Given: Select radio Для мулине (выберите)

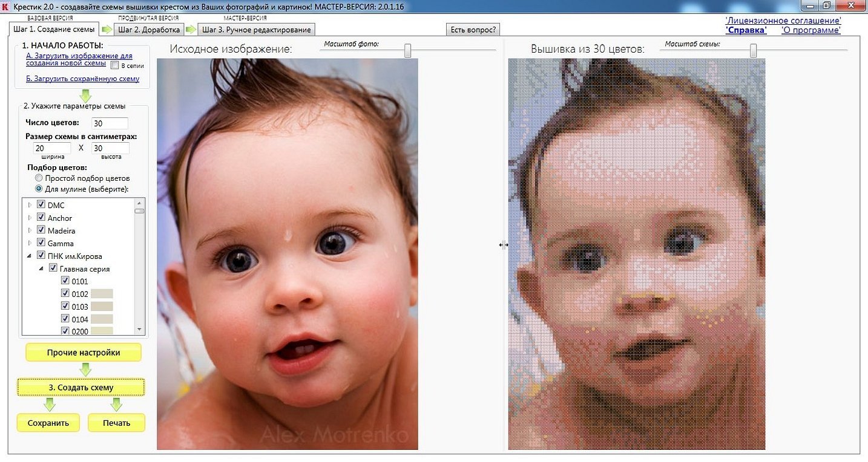Looking at the screenshot, I should click(x=39, y=189).
